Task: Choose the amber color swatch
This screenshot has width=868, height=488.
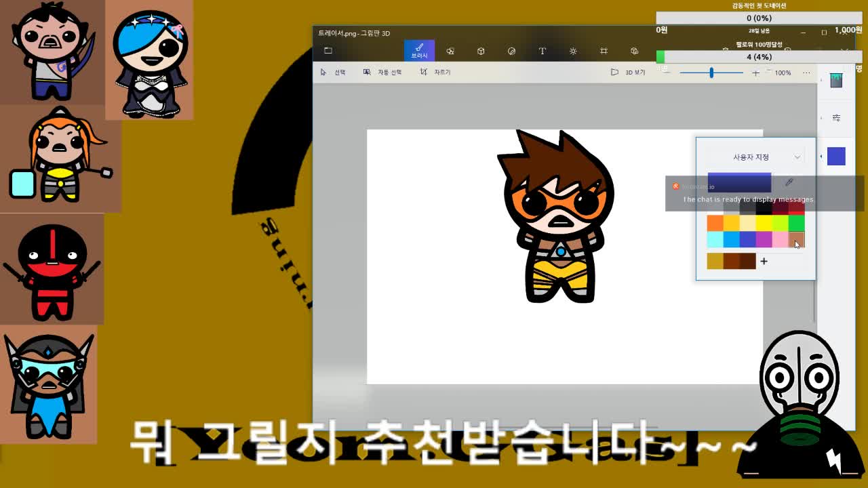Action: [x=732, y=222]
